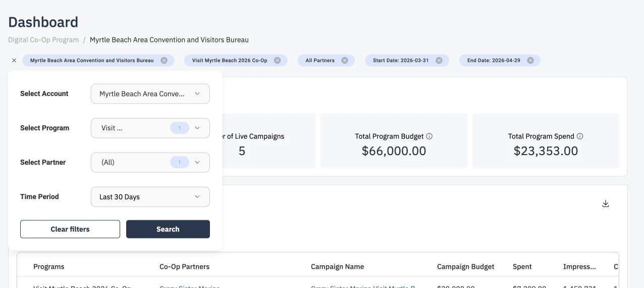The height and width of the screenshot is (288, 644).
Task: Click the Select Account label
Action: pyautogui.click(x=44, y=94)
